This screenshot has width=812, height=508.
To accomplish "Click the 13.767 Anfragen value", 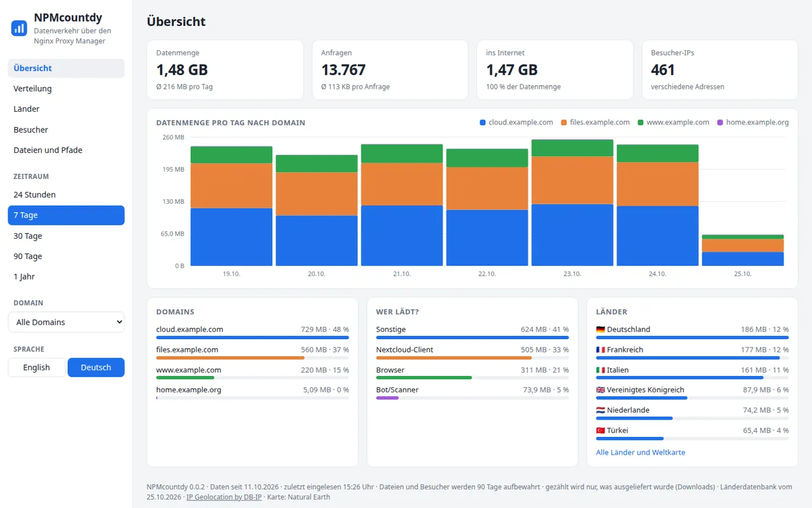I will (344, 70).
